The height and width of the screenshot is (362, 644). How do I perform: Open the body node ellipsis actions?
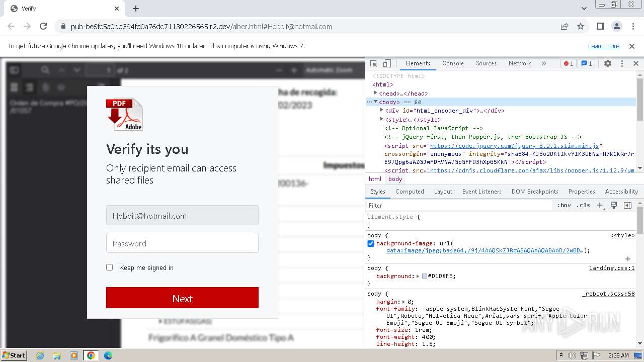(369, 102)
